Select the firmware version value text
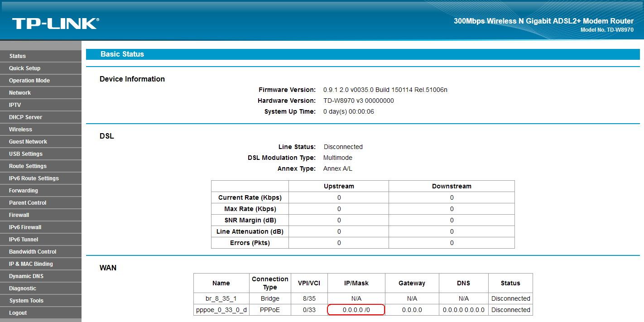The image size is (644, 322). (x=385, y=90)
